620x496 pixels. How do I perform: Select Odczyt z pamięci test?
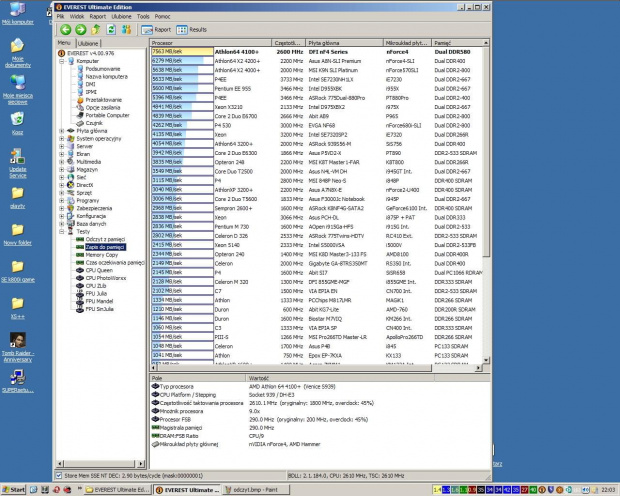click(x=105, y=239)
